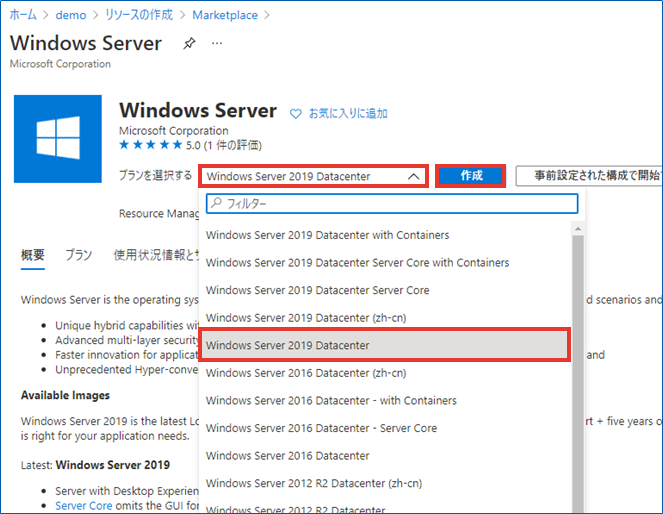
Task: Click Latest: Windows Server 2019 text
Action: (95, 465)
